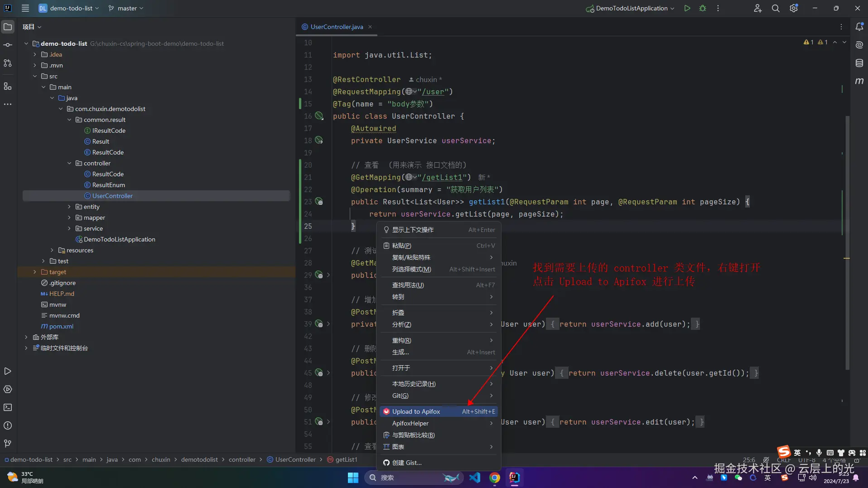This screenshot has width=868, height=488.
Task: Open the Structure tool window
Action: pos(8,86)
